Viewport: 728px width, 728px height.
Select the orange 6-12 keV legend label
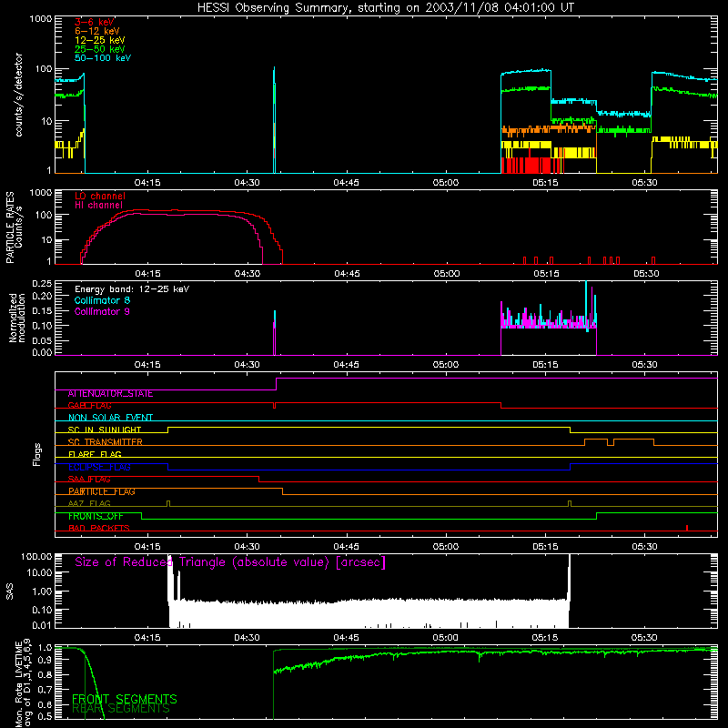pyautogui.click(x=97, y=31)
